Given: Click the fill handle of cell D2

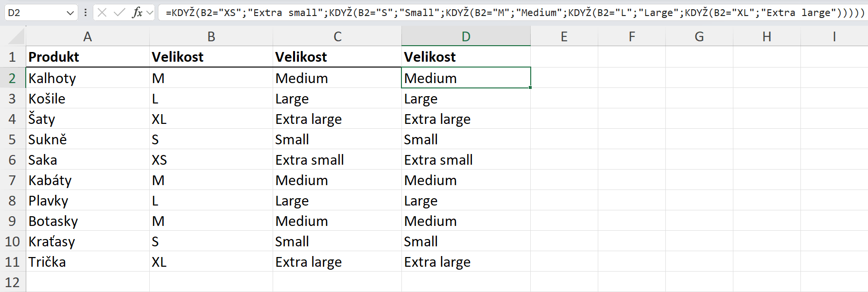Looking at the screenshot, I should (530, 87).
